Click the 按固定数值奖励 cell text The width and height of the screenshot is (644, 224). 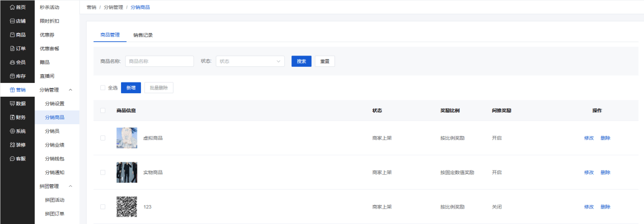457,173
